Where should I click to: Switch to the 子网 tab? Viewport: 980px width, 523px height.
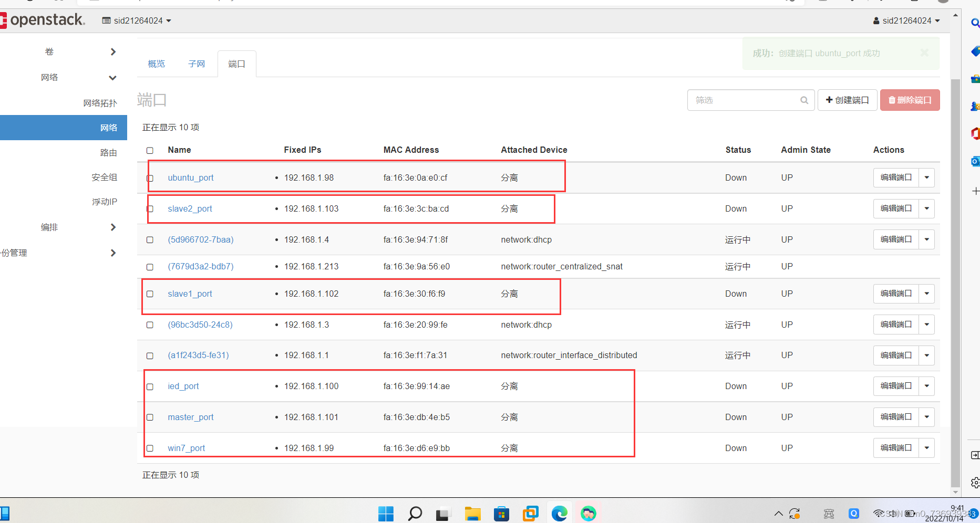pos(196,64)
